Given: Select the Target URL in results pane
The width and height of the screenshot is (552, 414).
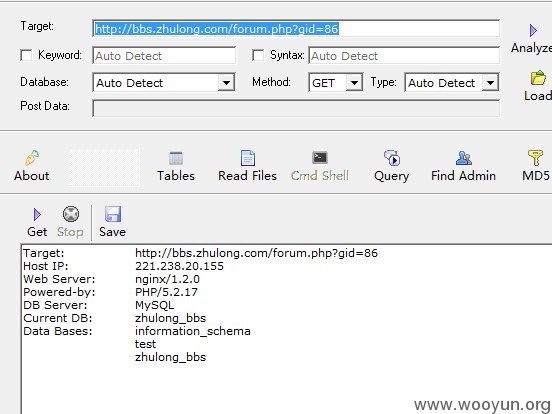Looking at the screenshot, I should click(x=256, y=253).
